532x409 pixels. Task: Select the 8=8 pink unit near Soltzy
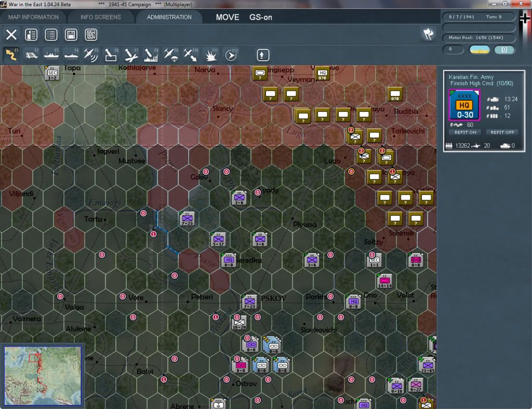click(416, 260)
